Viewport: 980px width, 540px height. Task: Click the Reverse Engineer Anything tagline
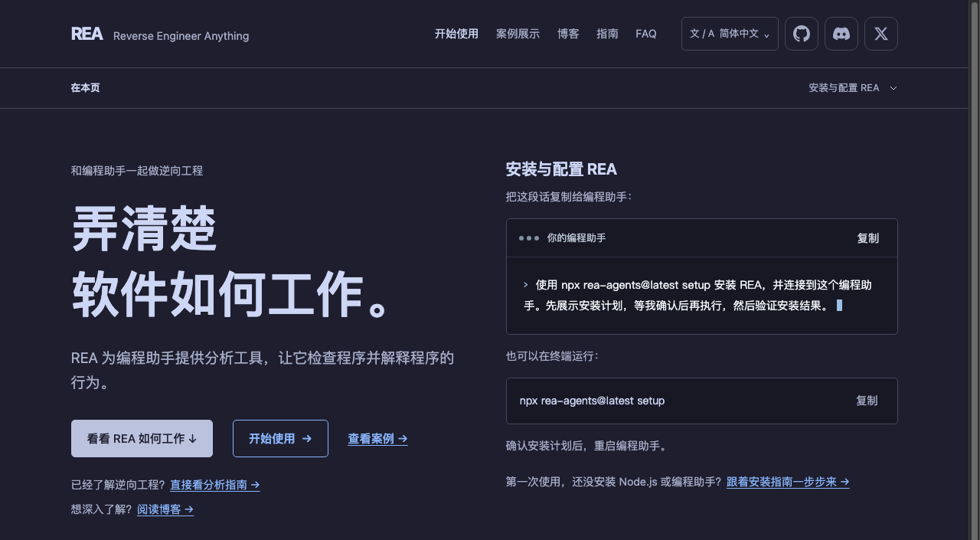click(181, 36)
